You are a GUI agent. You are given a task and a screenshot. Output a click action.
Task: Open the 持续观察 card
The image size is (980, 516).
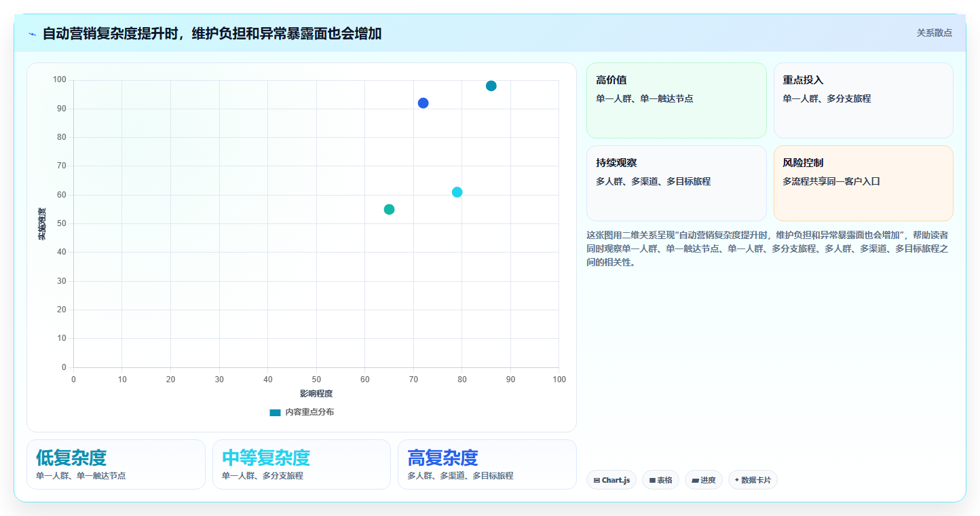[676, 183]
